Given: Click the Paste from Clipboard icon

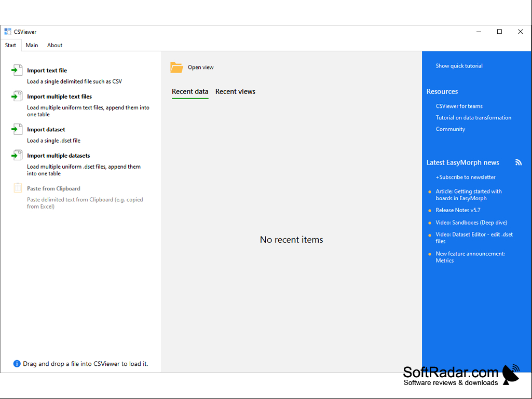Looking at the screenshot, I should tap(18, 188).
